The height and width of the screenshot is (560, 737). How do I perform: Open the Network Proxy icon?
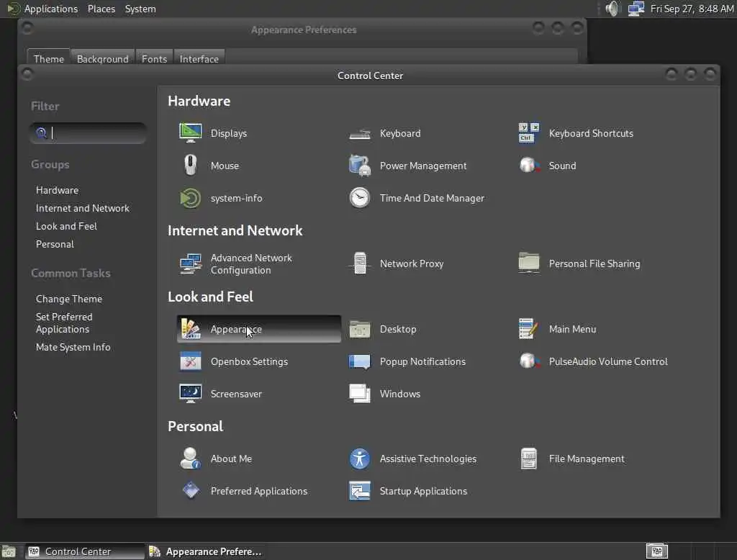coord(360,263)
